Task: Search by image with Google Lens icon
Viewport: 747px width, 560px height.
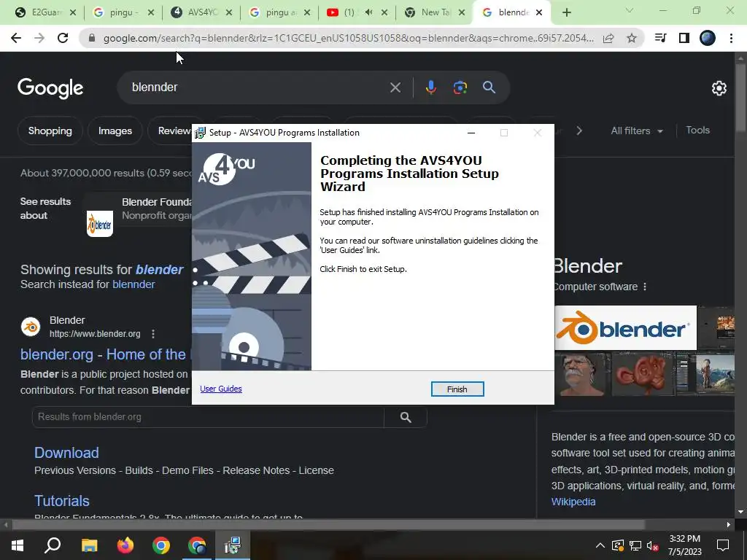Action: click(x=460, y=87)
